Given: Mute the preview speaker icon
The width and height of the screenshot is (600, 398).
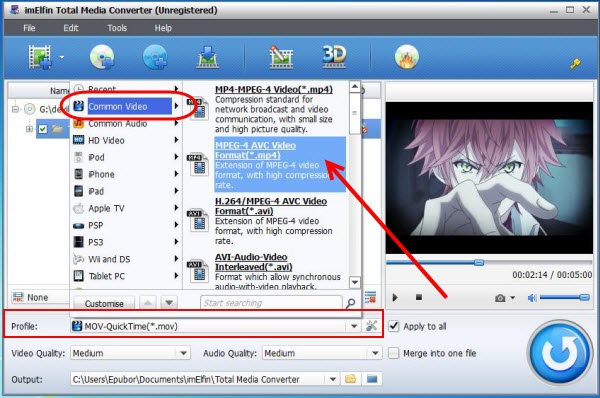Looking at the screenshot, I should point(532,297).
